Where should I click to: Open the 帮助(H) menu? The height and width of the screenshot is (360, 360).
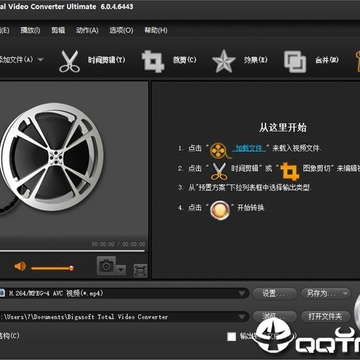(156, 30)
